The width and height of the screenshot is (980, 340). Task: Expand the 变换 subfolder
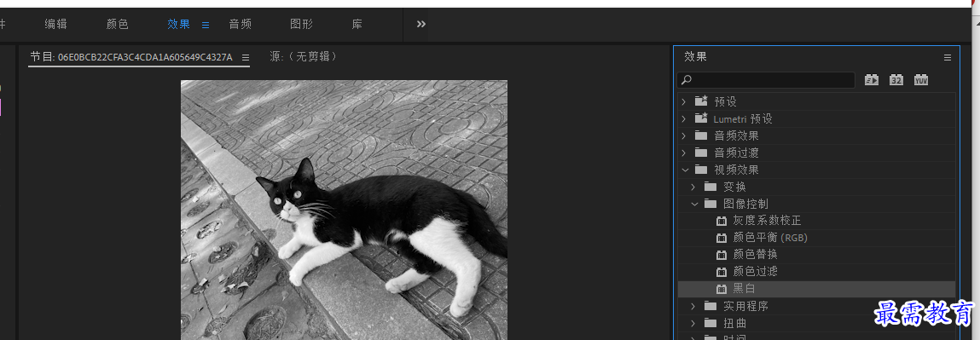coord(693,187)
